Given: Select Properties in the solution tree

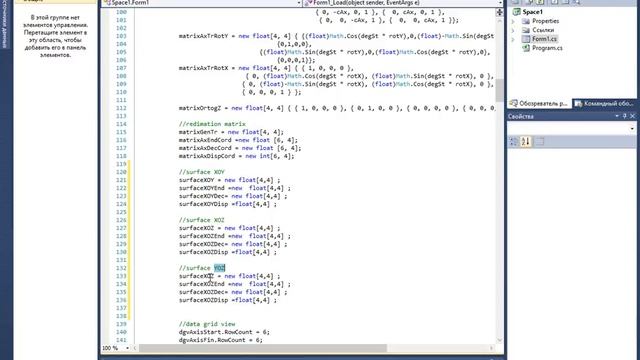Looking at the screenshot, I should (545, 21).
